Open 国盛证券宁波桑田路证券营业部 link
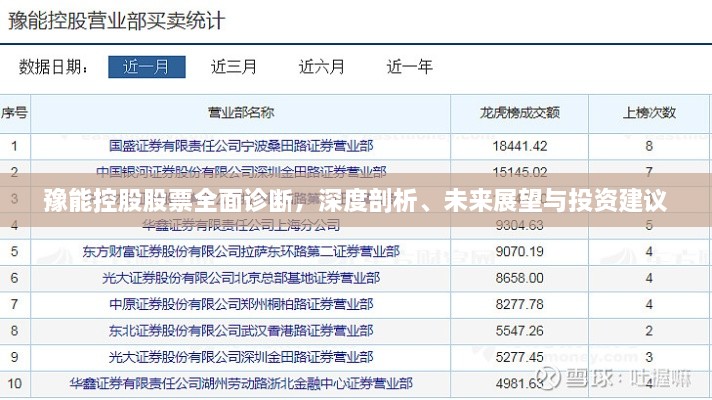Viewport: 712px width, 400px height. [x=241, y=146]
